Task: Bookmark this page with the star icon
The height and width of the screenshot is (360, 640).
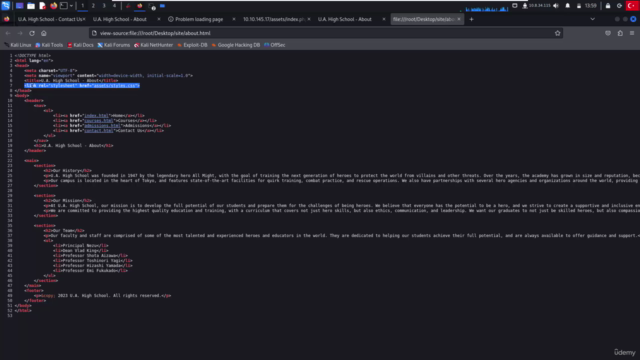Action: [558, 33]
